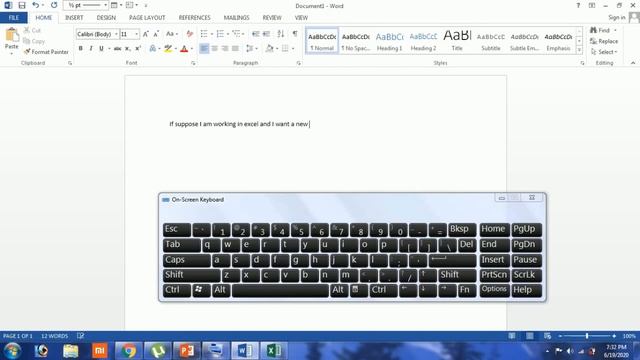Click the red font color button
Viewport: 640px width, 360px height.
point(184,49)
